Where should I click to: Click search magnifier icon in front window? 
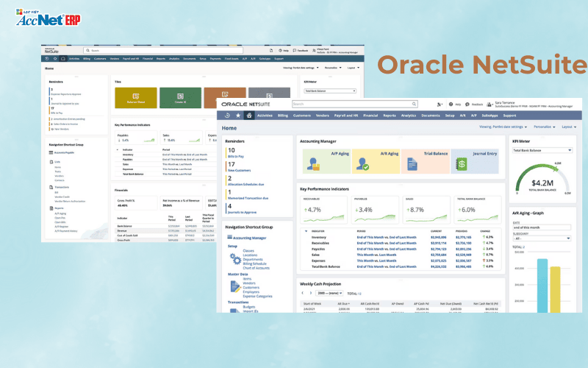pyautogui.click(x=414, y=104)
